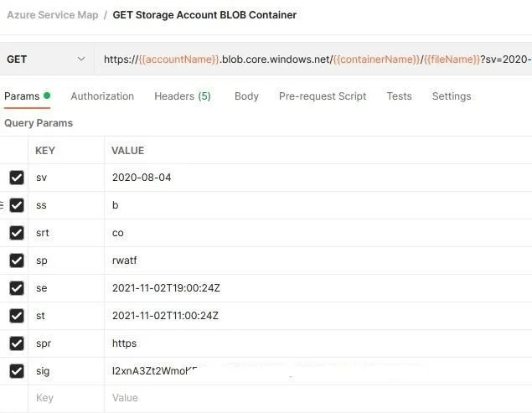Click the Azure Service Map breadcrumb link
Screen dimensions: 532x413
pyautogui.click(x=49, y=15)
